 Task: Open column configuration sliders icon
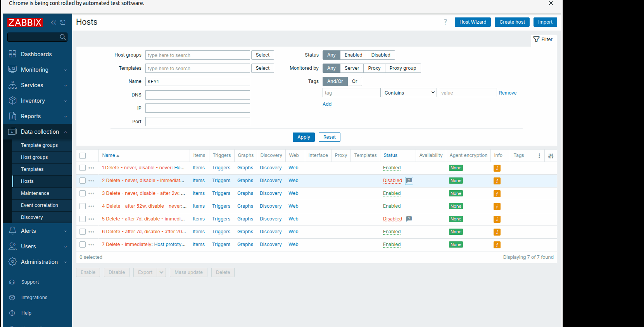point(551,156)
